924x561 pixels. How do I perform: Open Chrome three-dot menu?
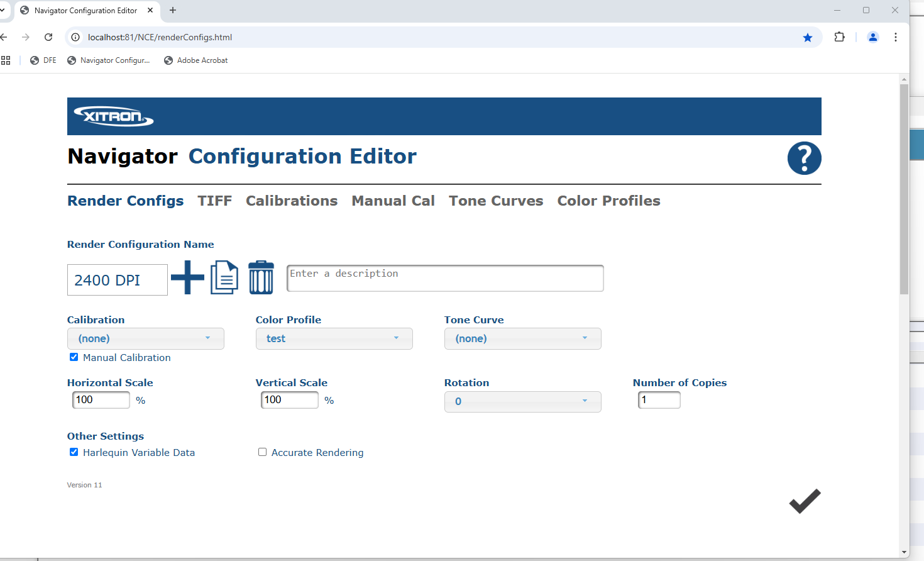pyautogui.click(x=896, y=37)
